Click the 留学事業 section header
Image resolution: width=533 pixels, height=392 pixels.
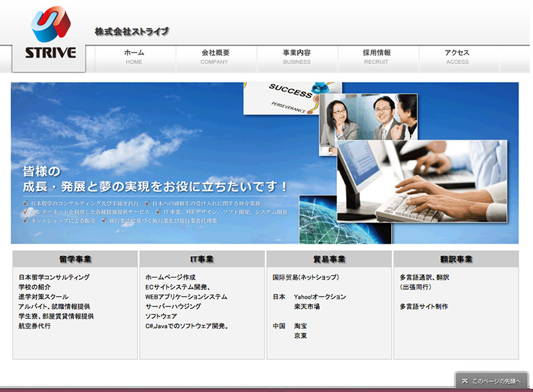pos(75,259)
